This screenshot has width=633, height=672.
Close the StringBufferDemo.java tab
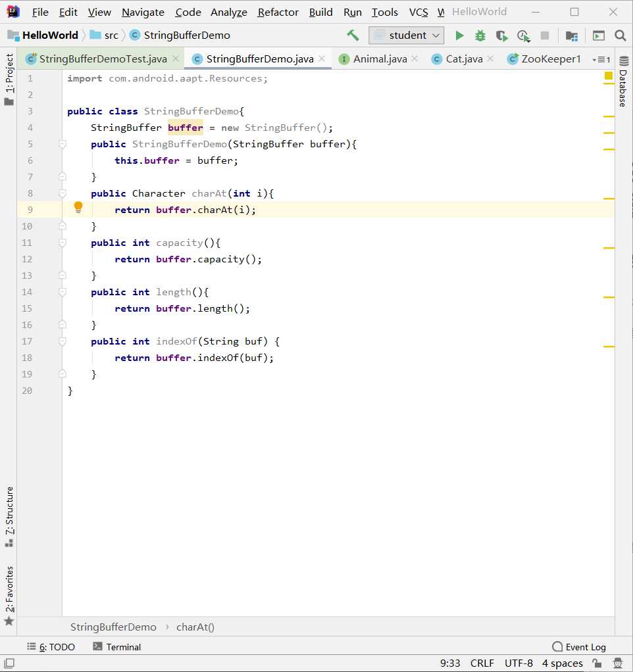click(322, 59)
